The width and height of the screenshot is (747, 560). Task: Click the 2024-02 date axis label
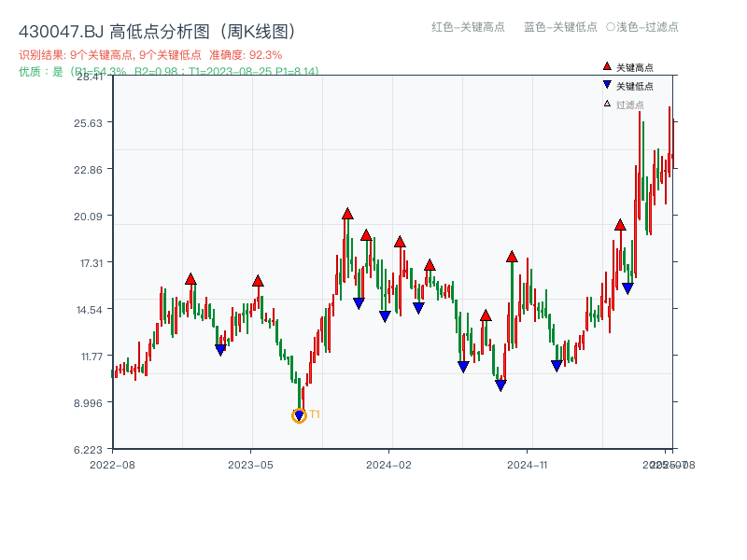388,465
